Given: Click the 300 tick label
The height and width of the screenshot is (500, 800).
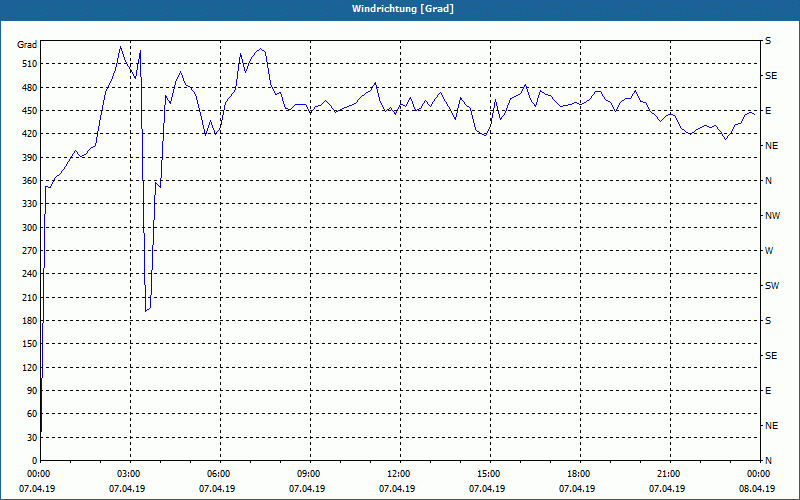Looking at the screenshot, I should coord(30,228).
